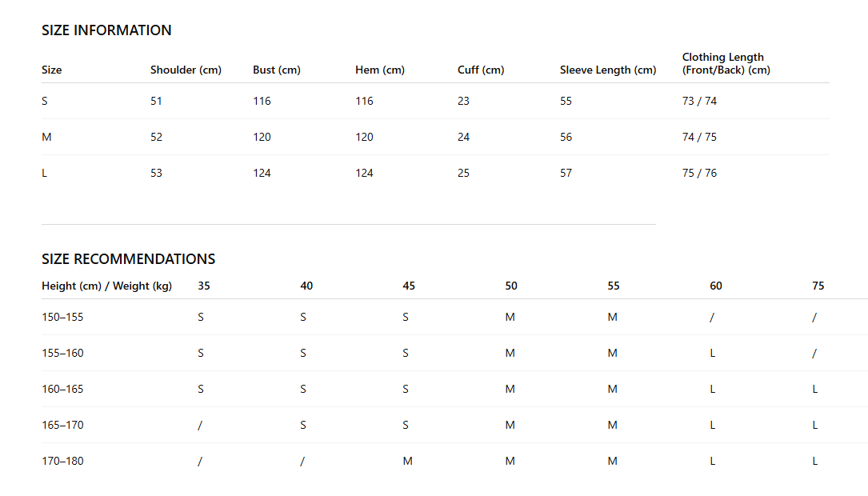Click the size L row label
The image size is (868, 496).
pyautogui.click(x=44, y=174)
